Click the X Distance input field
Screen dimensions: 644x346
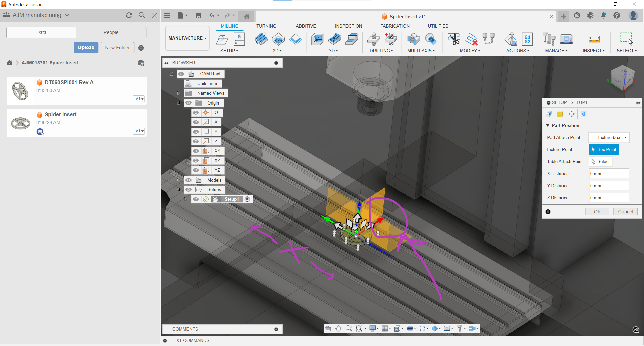[609, 174]
